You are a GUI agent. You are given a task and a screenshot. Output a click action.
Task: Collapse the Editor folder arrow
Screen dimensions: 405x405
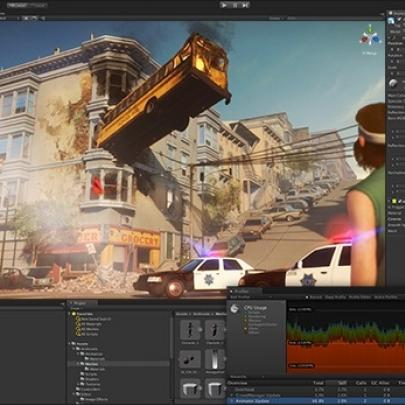tap(74, 394)
